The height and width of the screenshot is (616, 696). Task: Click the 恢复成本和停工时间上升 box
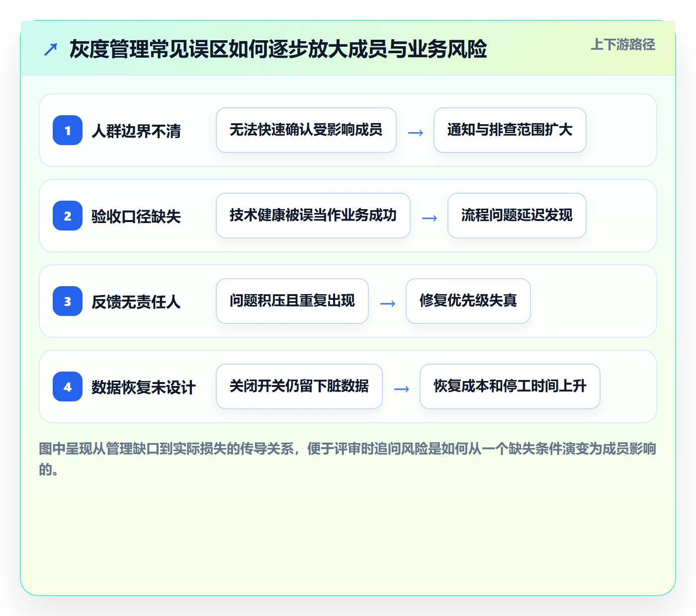pos(510,386)
